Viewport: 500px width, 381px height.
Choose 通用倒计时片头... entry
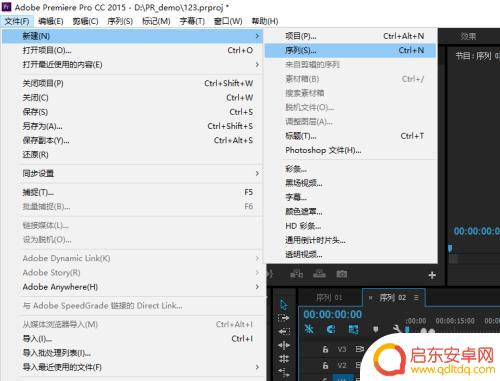pos(350,240)
